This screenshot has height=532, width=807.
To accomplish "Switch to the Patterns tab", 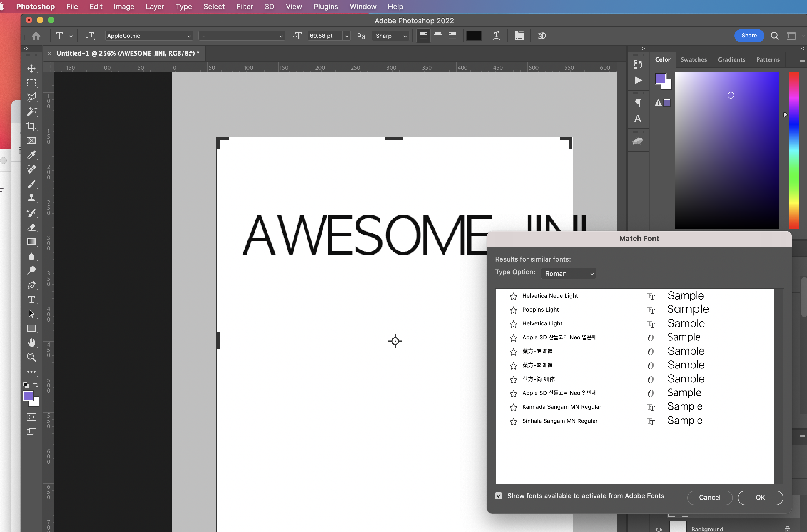I will [x=768, y=60].
